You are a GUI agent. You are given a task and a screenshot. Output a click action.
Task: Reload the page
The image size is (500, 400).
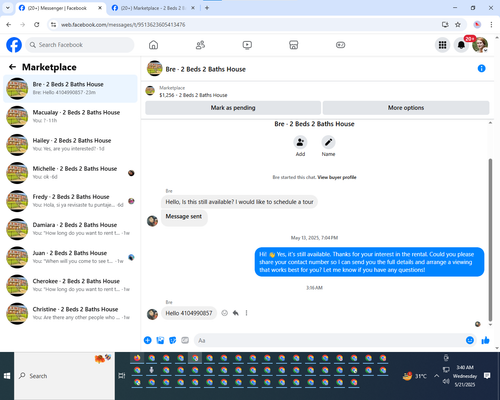click(x=37, y=25)
